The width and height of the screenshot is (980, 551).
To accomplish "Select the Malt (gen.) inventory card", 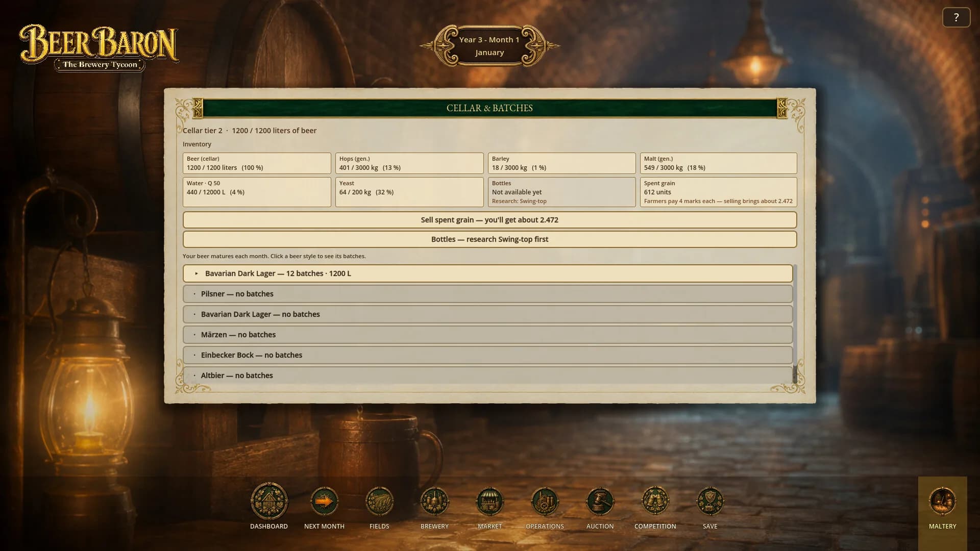I will click(x=718, y=163).
